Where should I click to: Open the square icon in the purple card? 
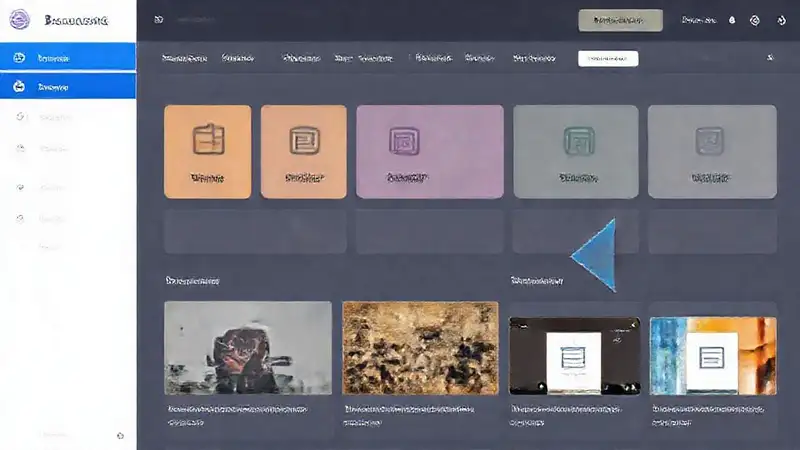(404, 141)
